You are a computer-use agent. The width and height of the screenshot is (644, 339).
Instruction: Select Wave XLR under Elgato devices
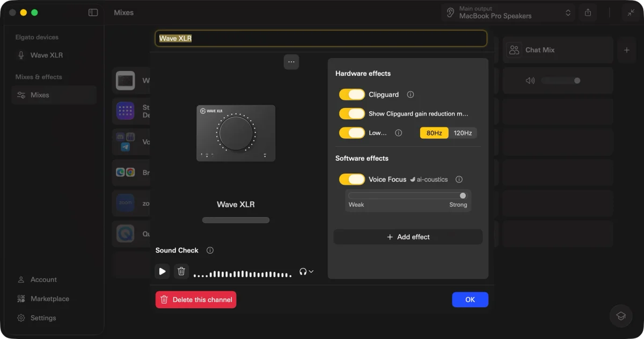[x=54, y=55]
